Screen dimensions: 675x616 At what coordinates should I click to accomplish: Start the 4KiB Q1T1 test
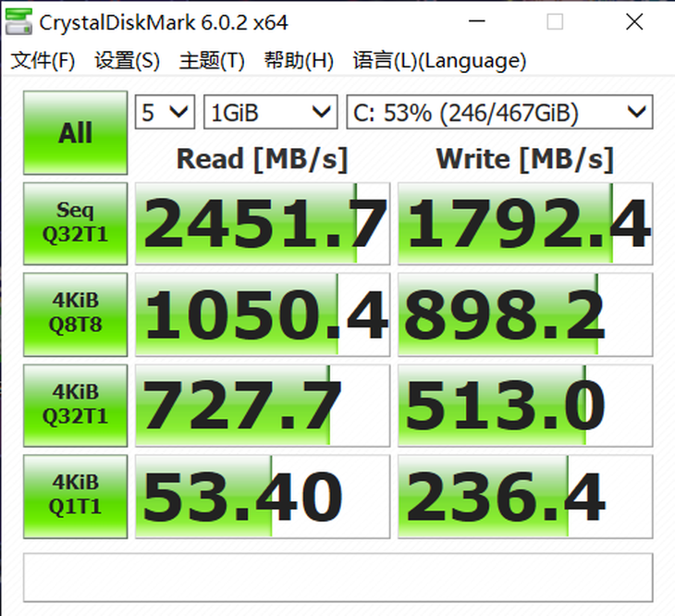[x=75, y=497]
